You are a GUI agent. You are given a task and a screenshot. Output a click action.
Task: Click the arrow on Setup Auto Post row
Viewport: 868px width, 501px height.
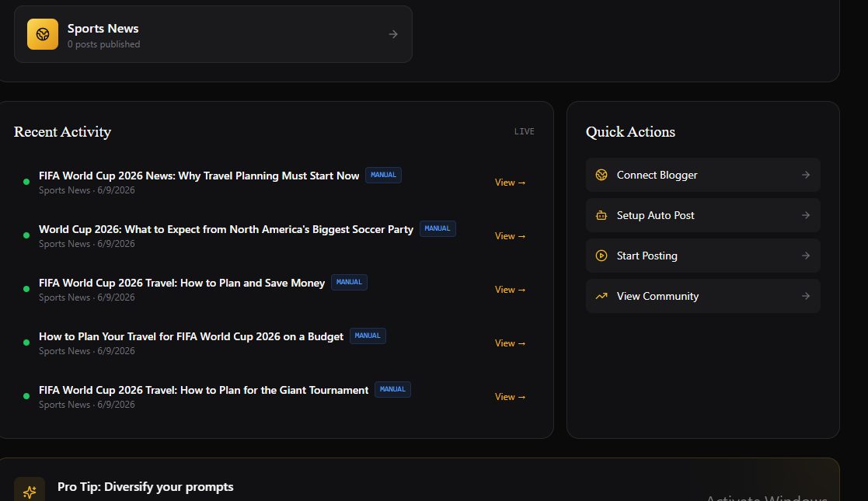click(x=806, y=215)
